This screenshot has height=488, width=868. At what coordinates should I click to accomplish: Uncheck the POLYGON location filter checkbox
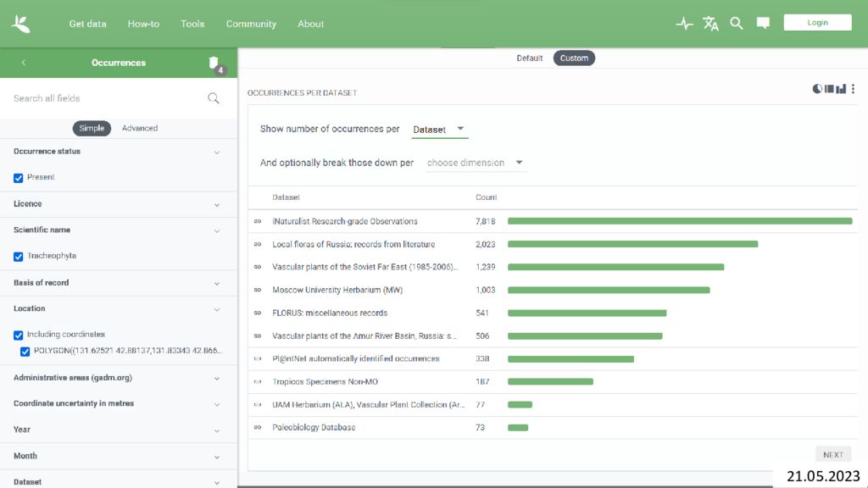pos(25,352)
